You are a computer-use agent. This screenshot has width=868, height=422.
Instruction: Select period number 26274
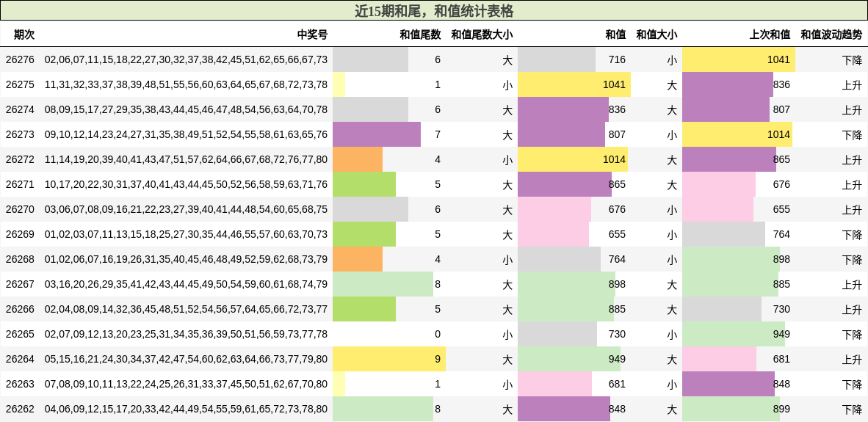tap(20, 109)
